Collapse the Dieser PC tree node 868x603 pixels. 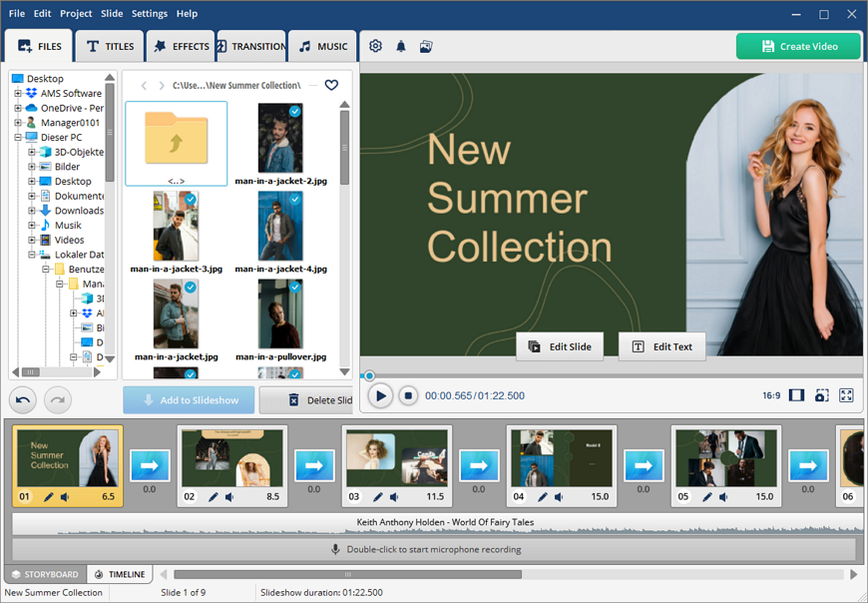click(18, 138)
